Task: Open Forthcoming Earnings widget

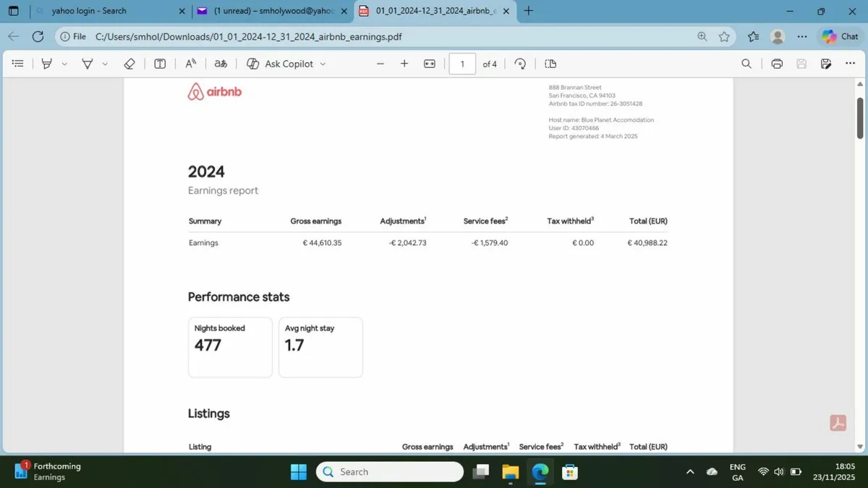Action: (x=48, y=471)
